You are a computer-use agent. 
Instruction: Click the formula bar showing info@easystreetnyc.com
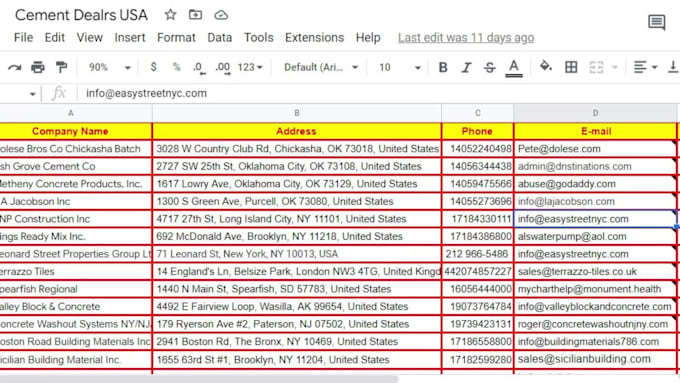click(x=377, y=93)
